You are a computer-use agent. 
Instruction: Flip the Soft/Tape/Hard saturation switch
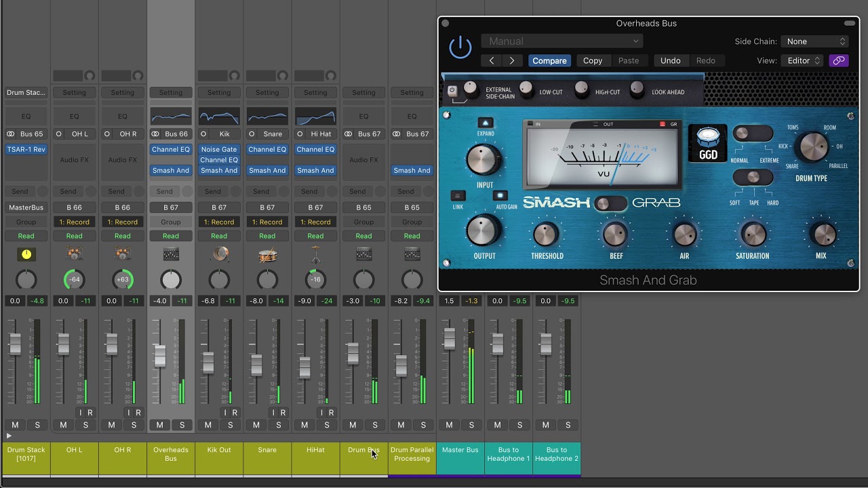click(753, 178)
